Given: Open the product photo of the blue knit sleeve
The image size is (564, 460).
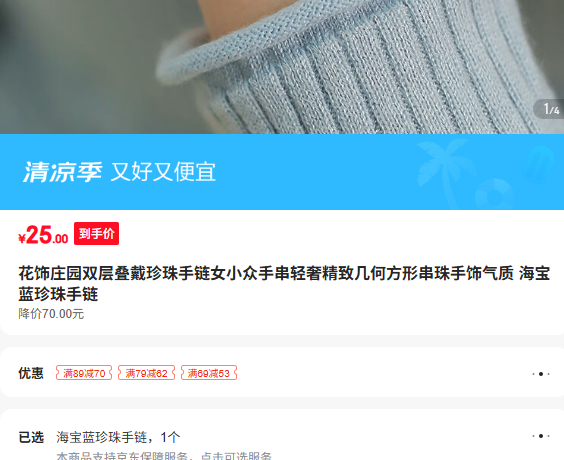Looking at the screenshot, I should tap(282, 67).
